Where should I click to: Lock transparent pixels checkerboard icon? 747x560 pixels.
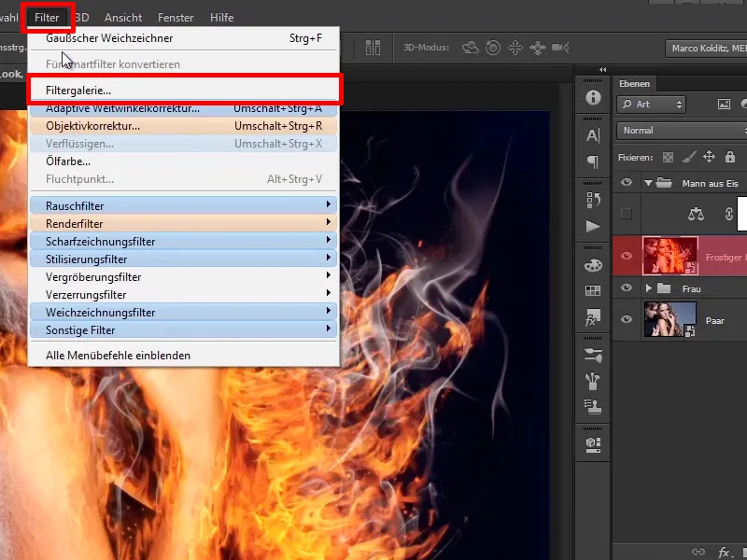(x=668, y=157)
